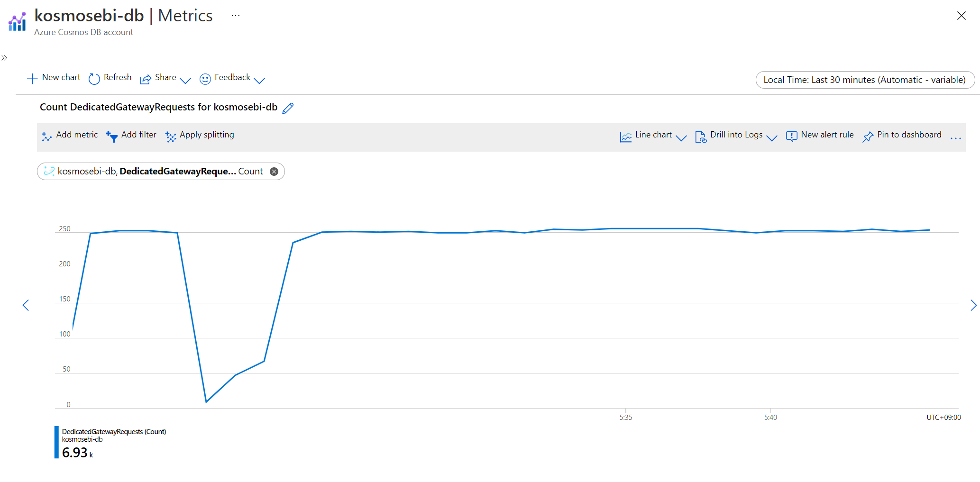Open the Local Time range selector
The width and height of the screenshot is (980, 482).
[865, 80]
